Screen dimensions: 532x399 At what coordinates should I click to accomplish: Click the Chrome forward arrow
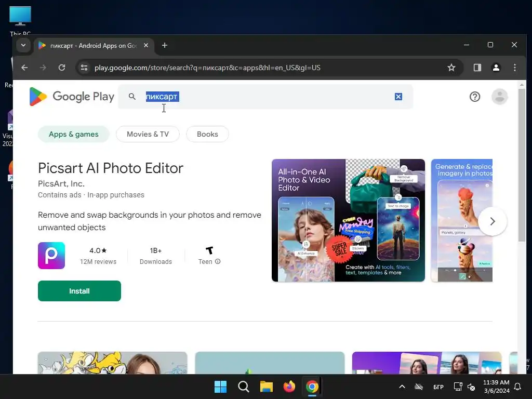pos(43,68)
